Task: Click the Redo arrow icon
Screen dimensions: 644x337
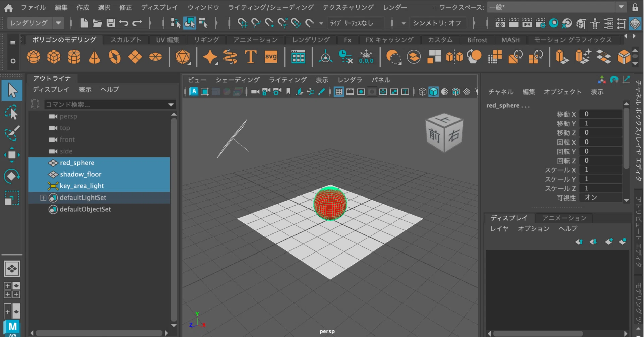Action: pos(137,23)
